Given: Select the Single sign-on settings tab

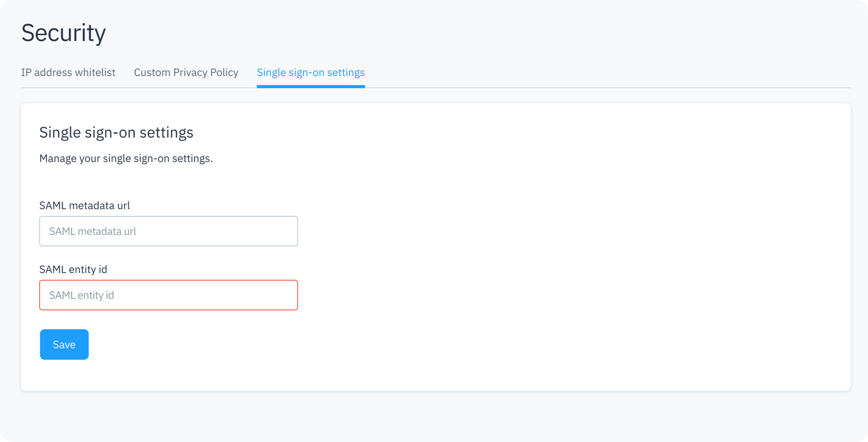Looking at the screenshot, I should 311,73.
